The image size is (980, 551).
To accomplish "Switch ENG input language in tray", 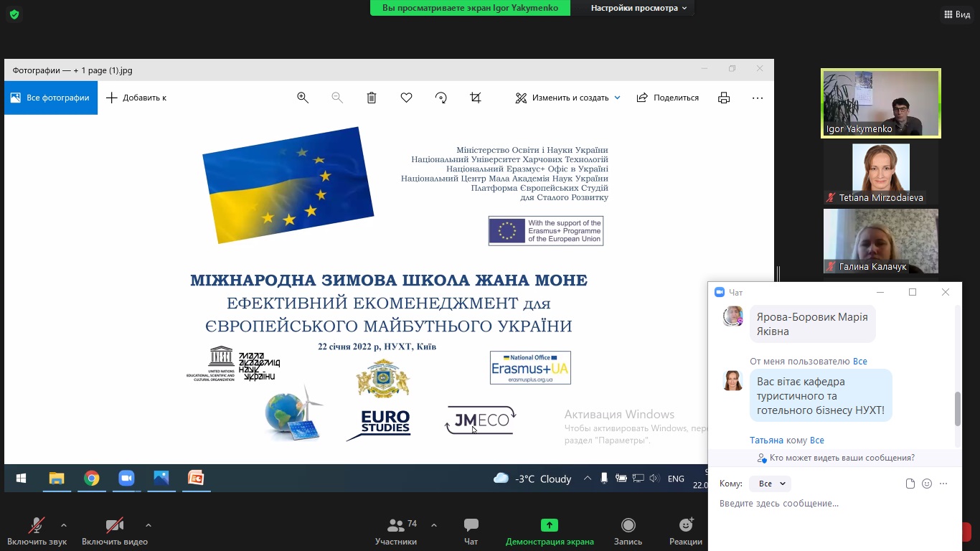I will pyautogui.click(x=676, y=479).
